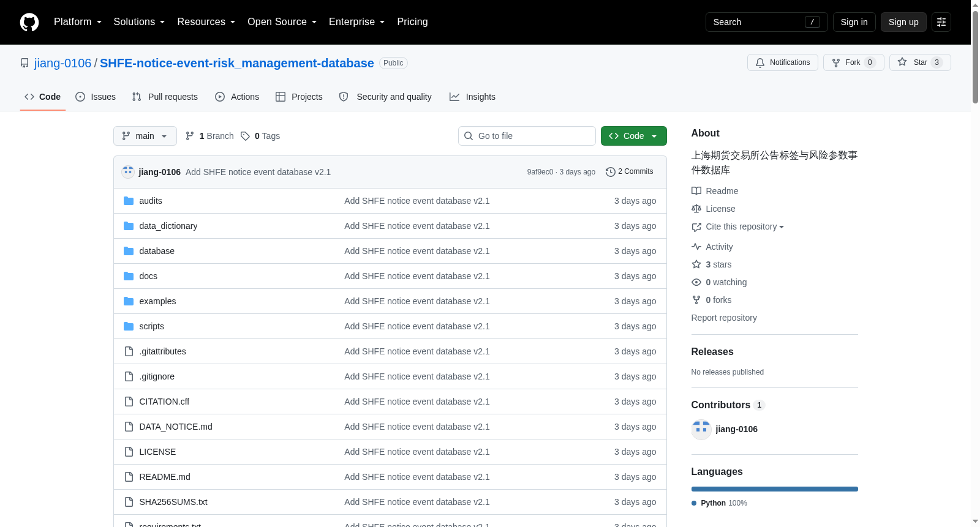Click jiang-0106 avatar in commit header
Screen dimensions: 980x527
(x=128, y=172)
